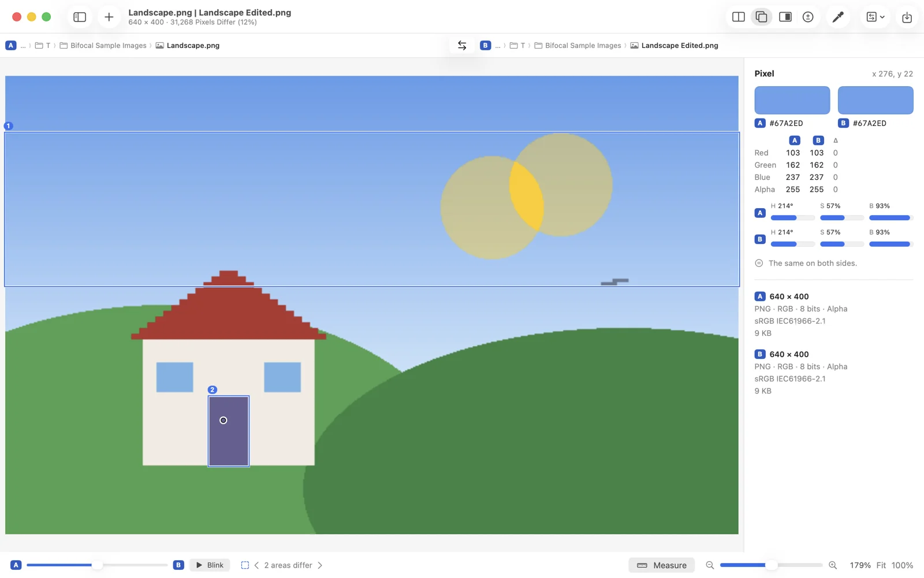Click the zoom level slider thumb
Viewport: 924px width, 578px height.
(771, 565)
